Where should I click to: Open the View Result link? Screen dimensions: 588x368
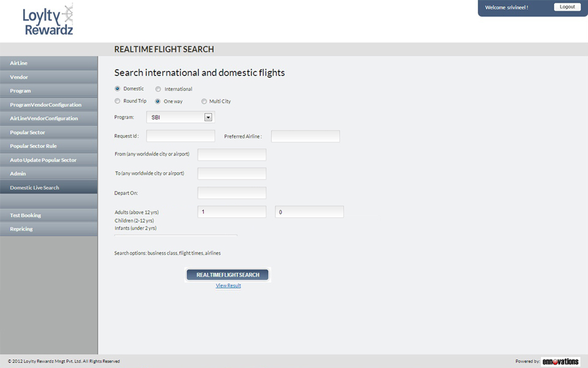[228, 286]
